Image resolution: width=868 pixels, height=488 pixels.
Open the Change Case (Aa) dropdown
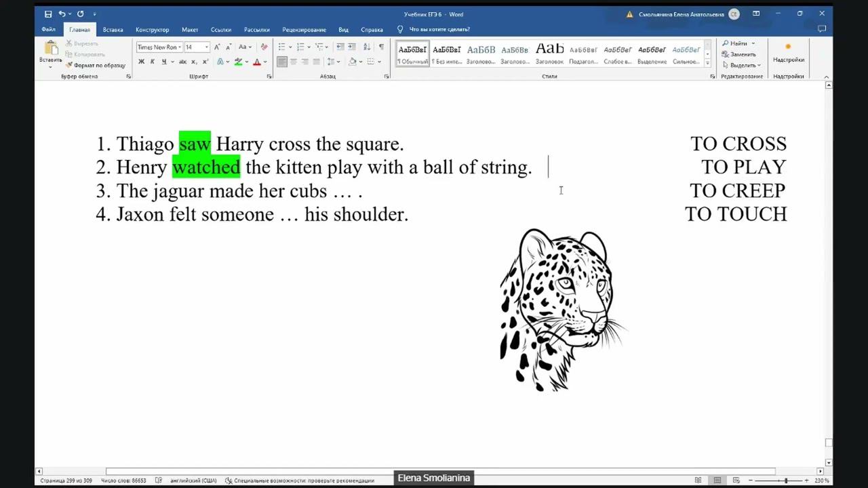click(x=245, y=47)
